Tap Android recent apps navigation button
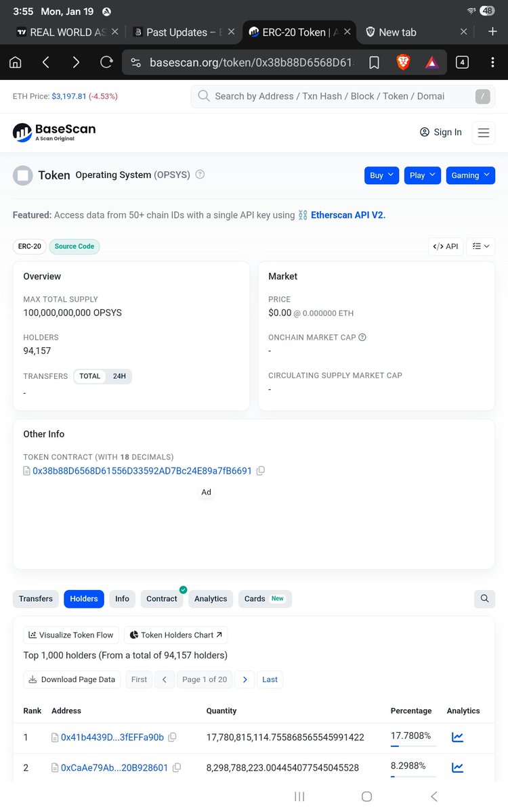 pos(299,796)
